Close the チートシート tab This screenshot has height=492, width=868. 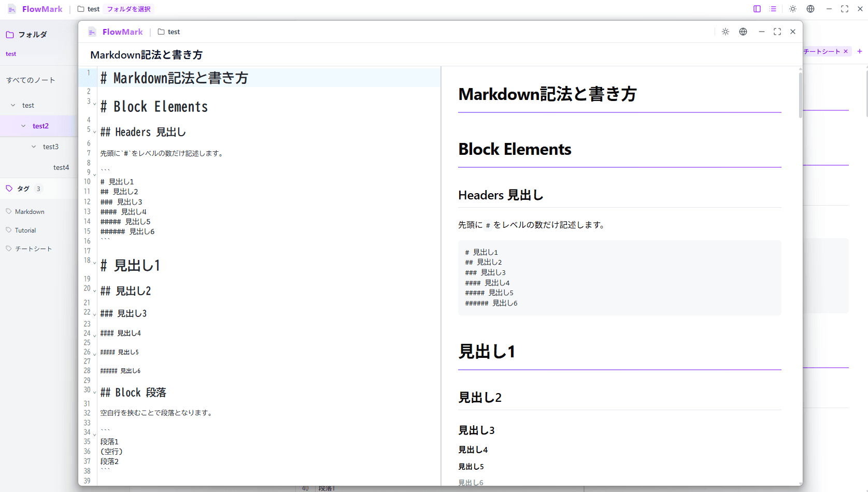click(846, 51)
